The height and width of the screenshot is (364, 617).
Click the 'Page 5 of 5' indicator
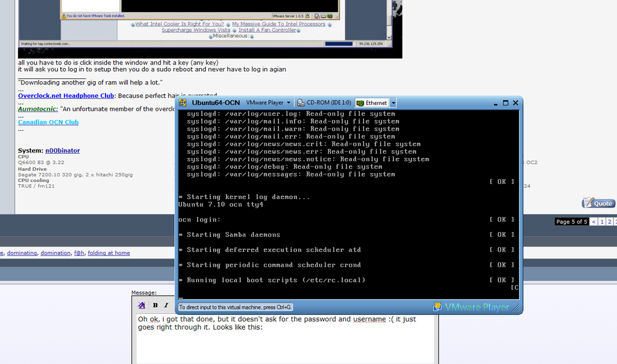coord(572,222)
